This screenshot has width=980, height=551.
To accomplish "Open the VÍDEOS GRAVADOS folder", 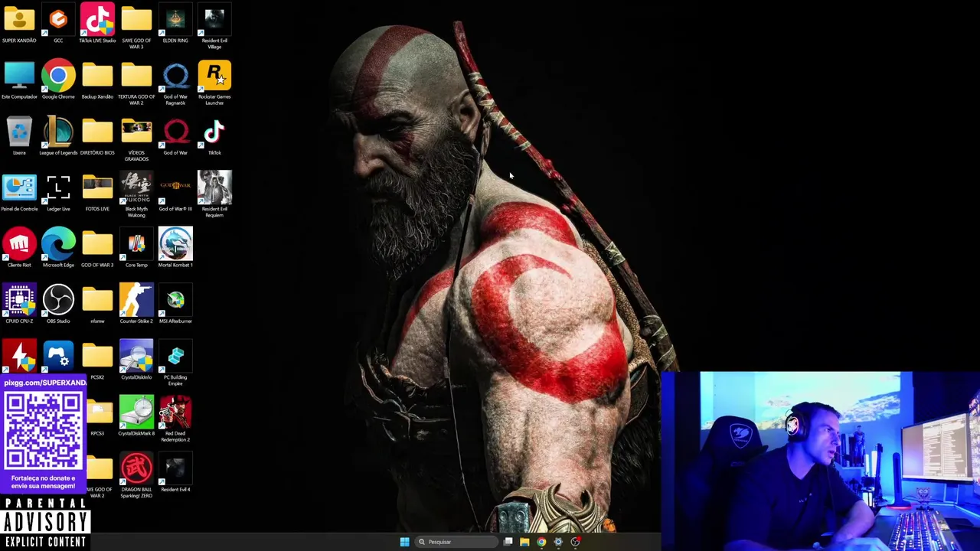I will (x=136, y=139).
